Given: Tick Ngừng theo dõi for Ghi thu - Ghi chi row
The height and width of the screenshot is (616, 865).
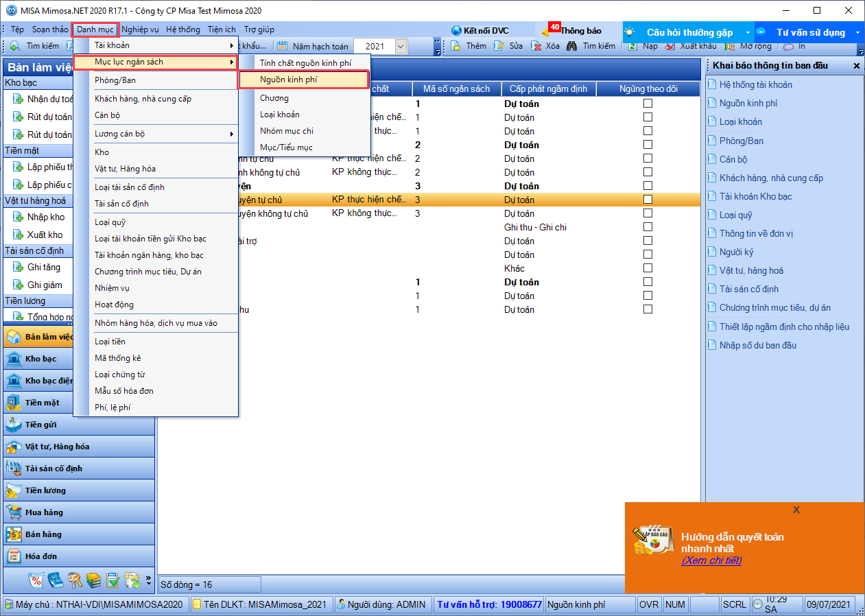Looking at the screenshot, I should click(648, 227).
